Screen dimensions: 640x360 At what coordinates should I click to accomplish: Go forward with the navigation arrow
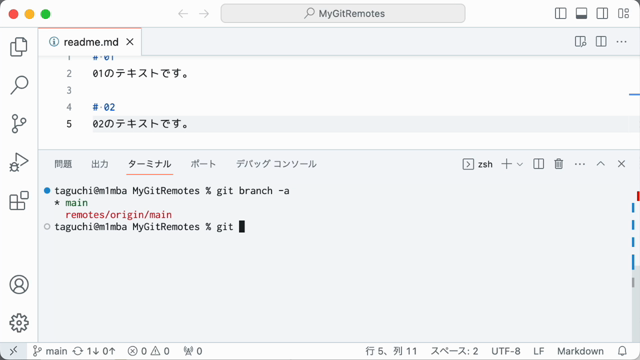[x=204, y=14]
